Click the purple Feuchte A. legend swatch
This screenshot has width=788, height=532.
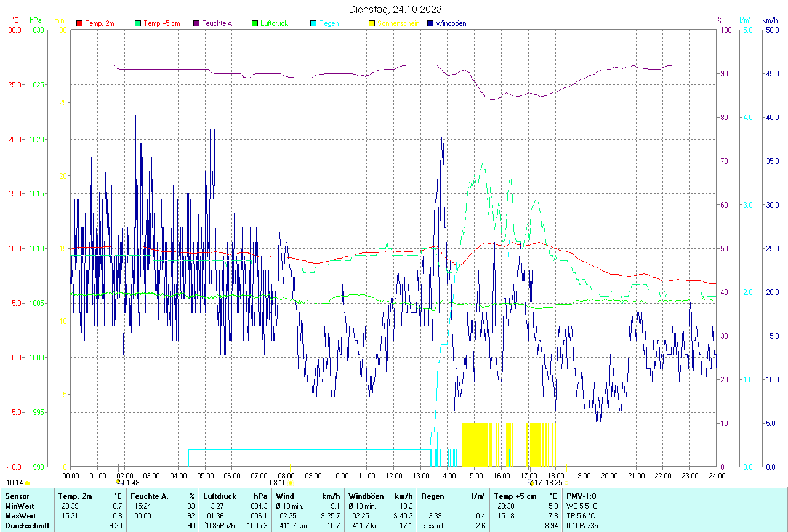tap(196, 23)
